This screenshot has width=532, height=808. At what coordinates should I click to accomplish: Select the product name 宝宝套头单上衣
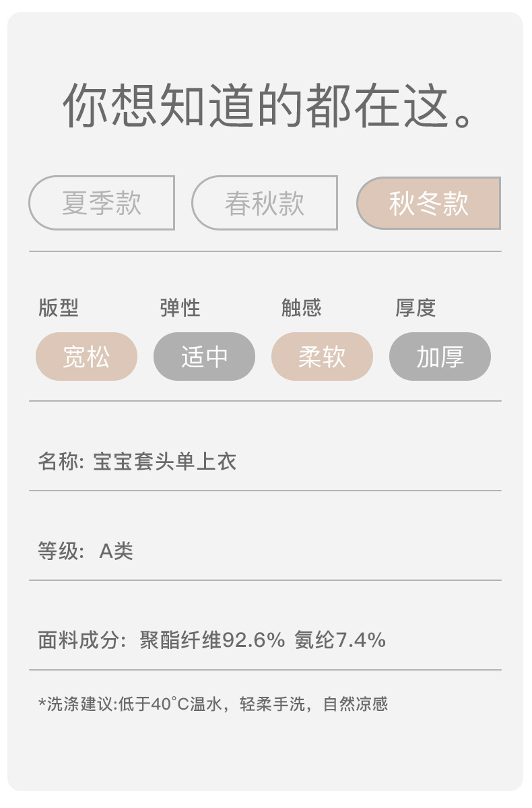tap(165, 462)
